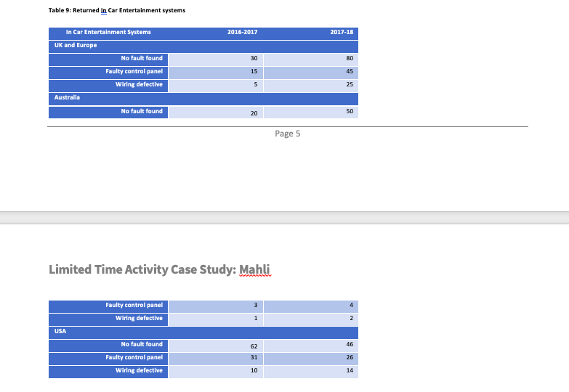Click the value 31 in USA Faulty control panel row

pos(254,358)
